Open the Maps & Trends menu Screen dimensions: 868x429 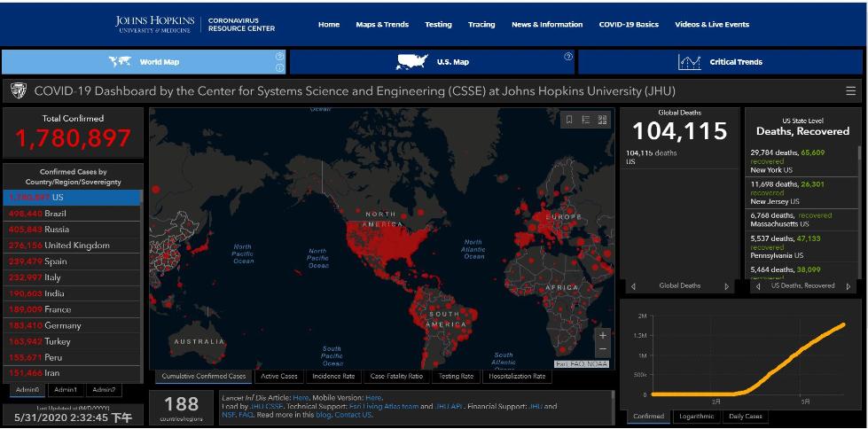pyautogui.click(x=382, y=24)
